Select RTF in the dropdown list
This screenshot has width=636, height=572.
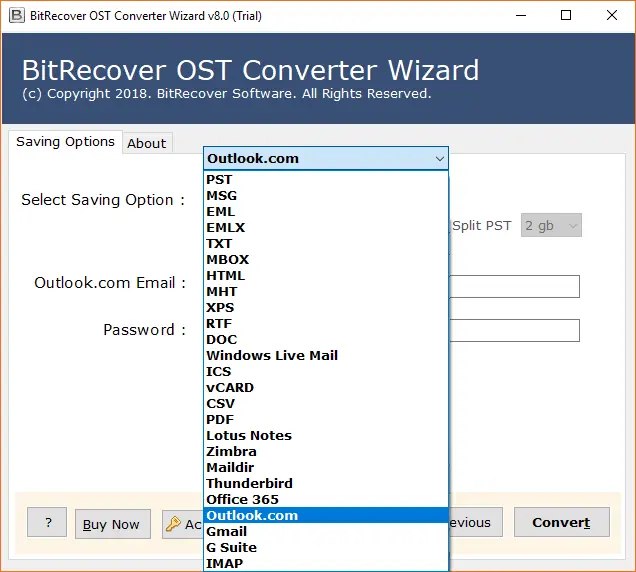[x=326, y=323]
